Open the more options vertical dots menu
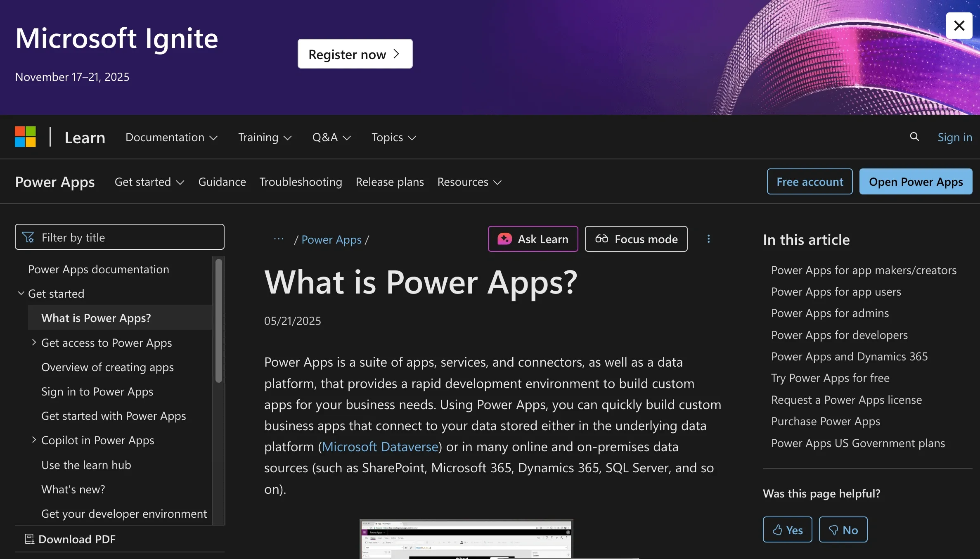 coord(708,239)
